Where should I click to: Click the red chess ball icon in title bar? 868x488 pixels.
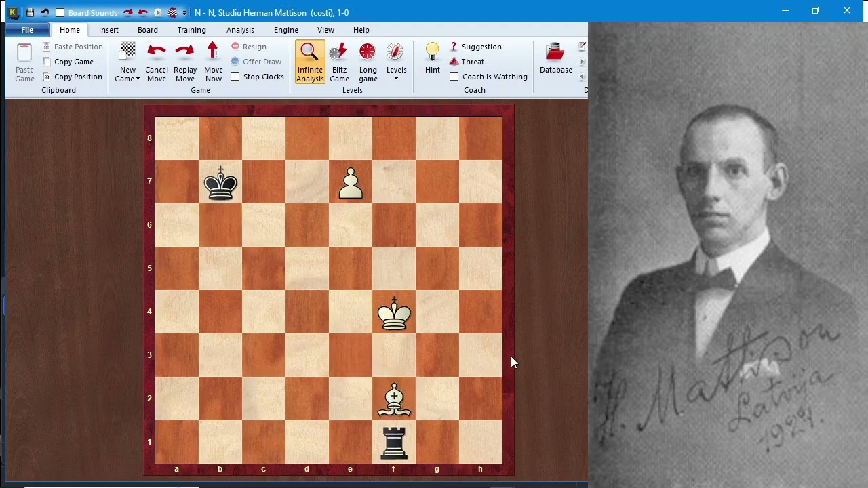(x=172, y=12)
